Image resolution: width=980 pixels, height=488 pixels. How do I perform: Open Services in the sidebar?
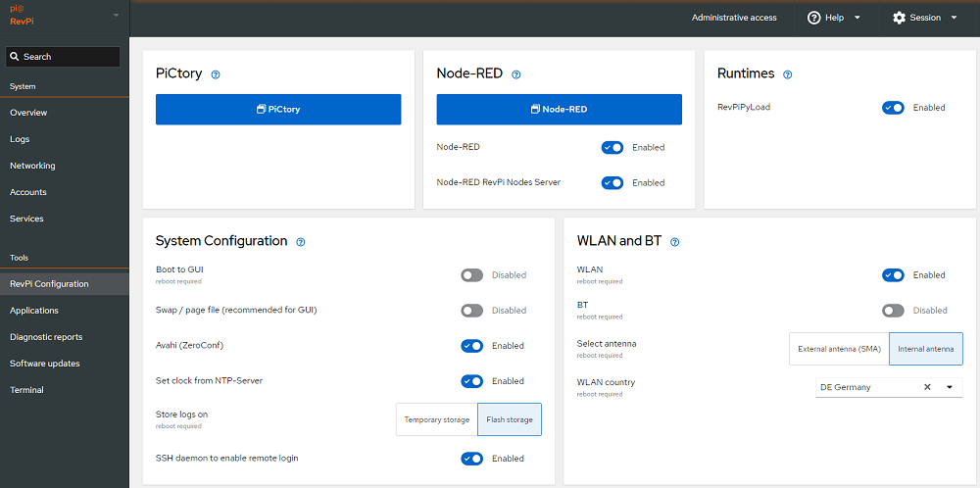(x=65, y=219)
